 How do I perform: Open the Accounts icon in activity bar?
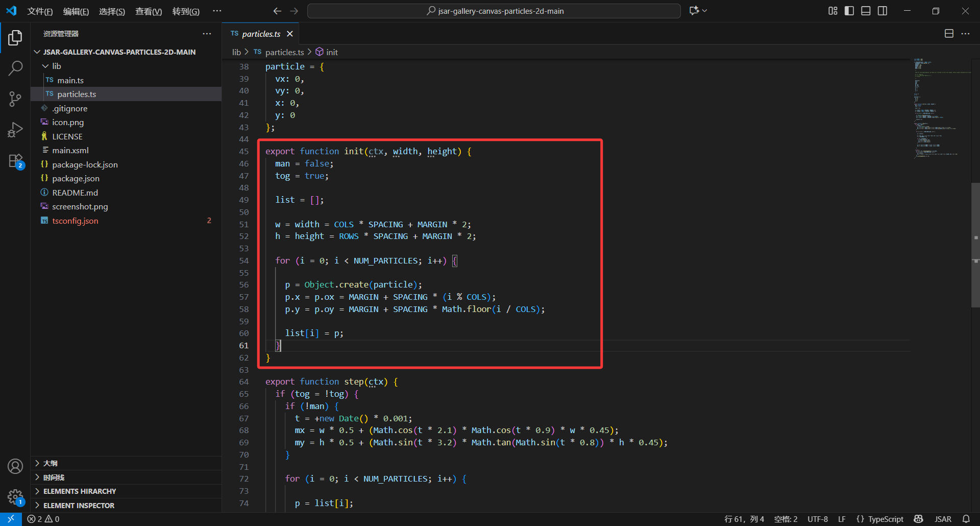coord(15,466)
